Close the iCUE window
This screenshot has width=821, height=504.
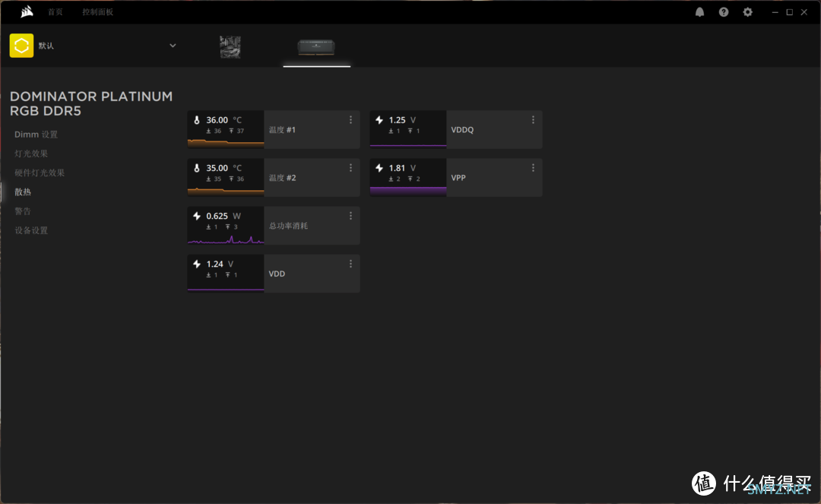tap(804, 12)
